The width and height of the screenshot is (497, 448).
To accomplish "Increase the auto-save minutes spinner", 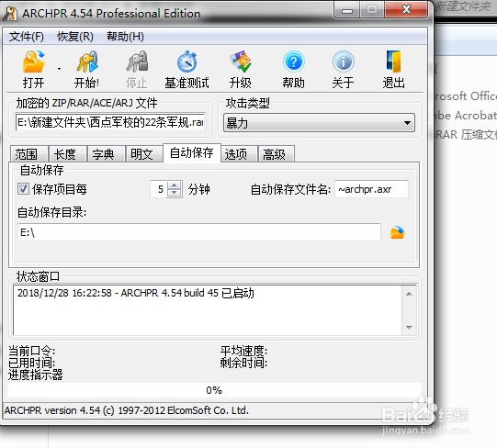I will click(x=174, y=185).
